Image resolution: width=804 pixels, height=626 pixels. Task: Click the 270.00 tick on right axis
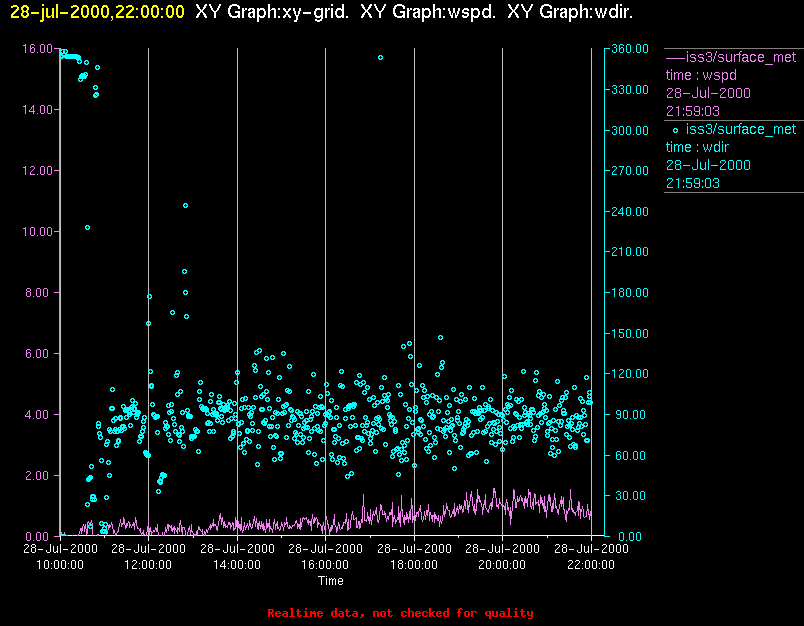(x=630, y=171)
